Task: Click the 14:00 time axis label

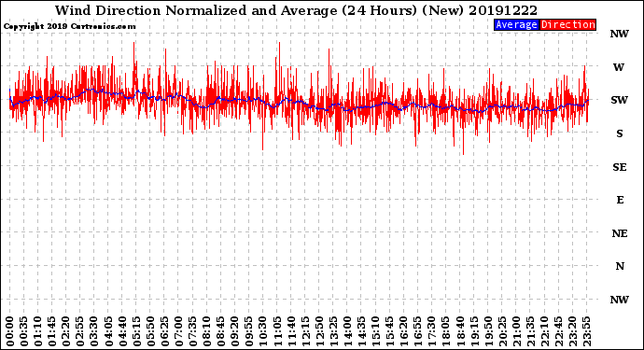Action: click(347, 331)
